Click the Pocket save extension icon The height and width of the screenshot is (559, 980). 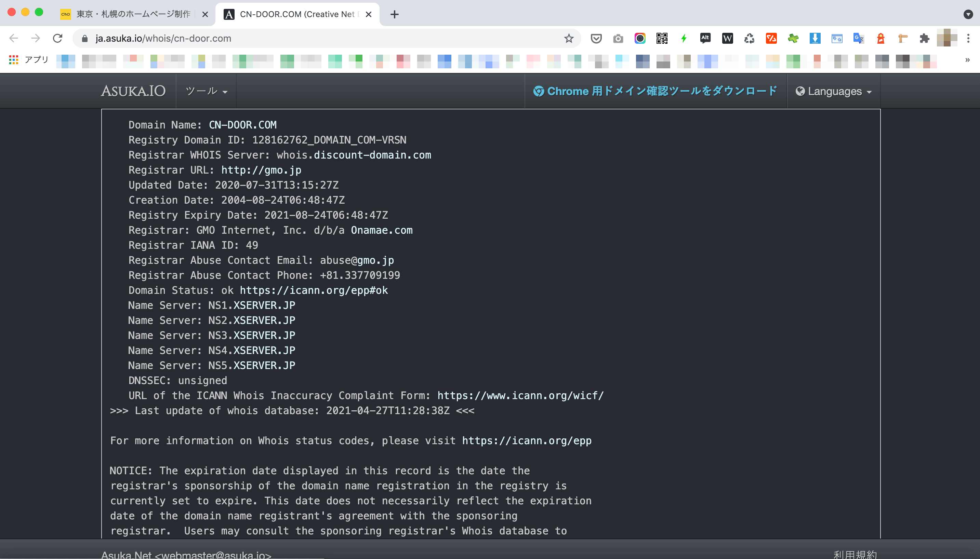click(596, 38)
